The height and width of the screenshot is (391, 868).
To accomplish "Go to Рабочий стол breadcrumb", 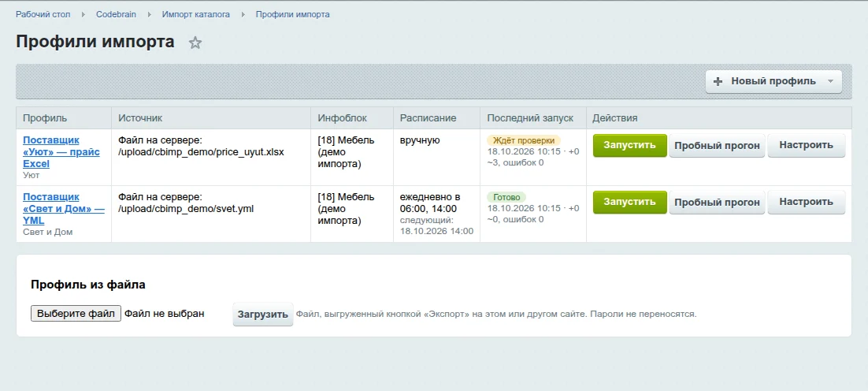I will (x=43, y=14).
